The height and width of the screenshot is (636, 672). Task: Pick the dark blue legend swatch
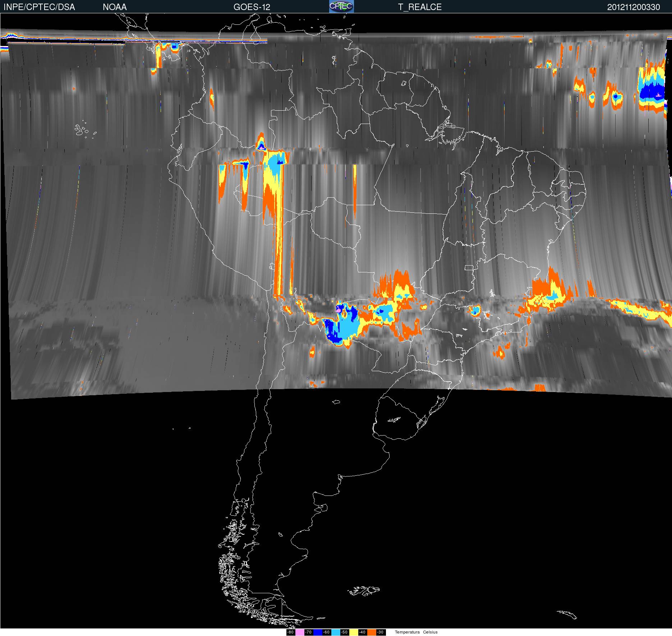tap(318, 632)
